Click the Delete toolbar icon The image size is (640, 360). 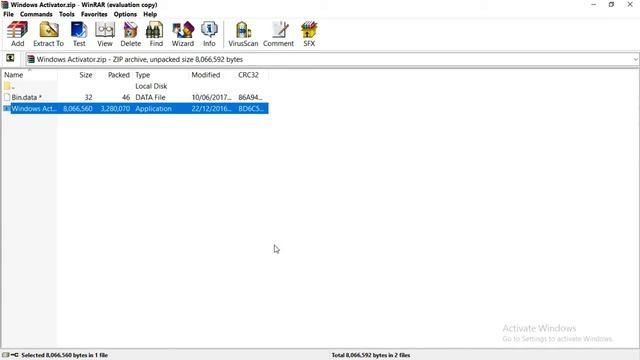coord(131,34)
